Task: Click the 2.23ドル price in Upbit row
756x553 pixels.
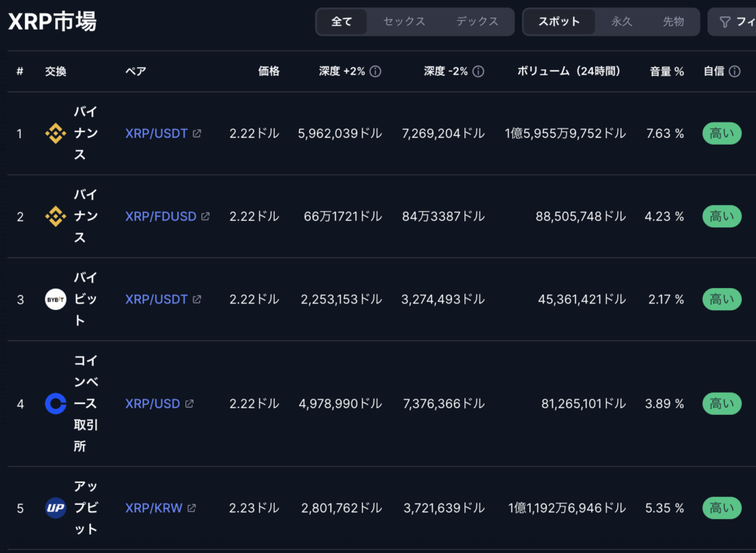Action: click(x=254, y=508)
